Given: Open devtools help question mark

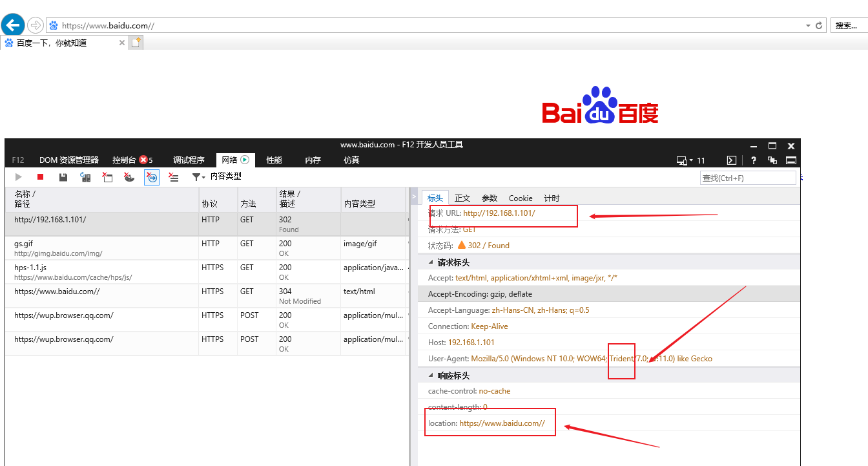Looking at the screenshot, I should click(x=754, y=160).
